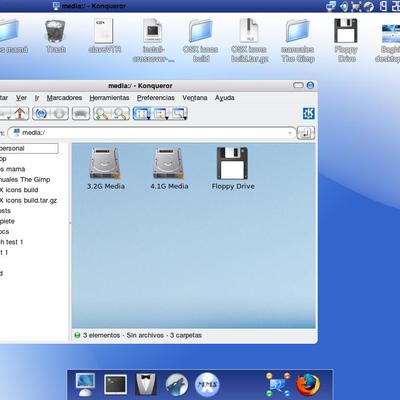400x400 pixels.
Task: Select the 'plete' sidebar entry
Action: tap(7, 221)
